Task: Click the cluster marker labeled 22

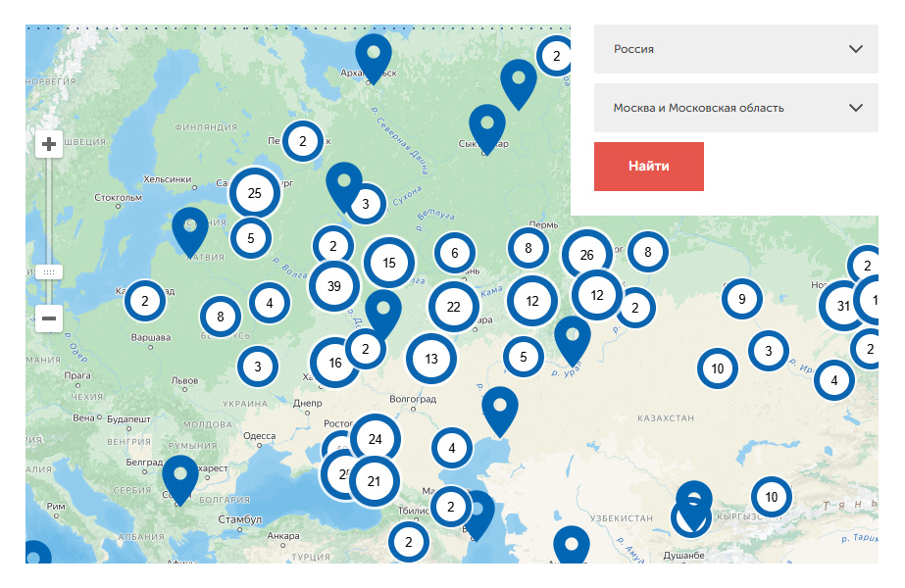Action: click(x=453, y=306)
